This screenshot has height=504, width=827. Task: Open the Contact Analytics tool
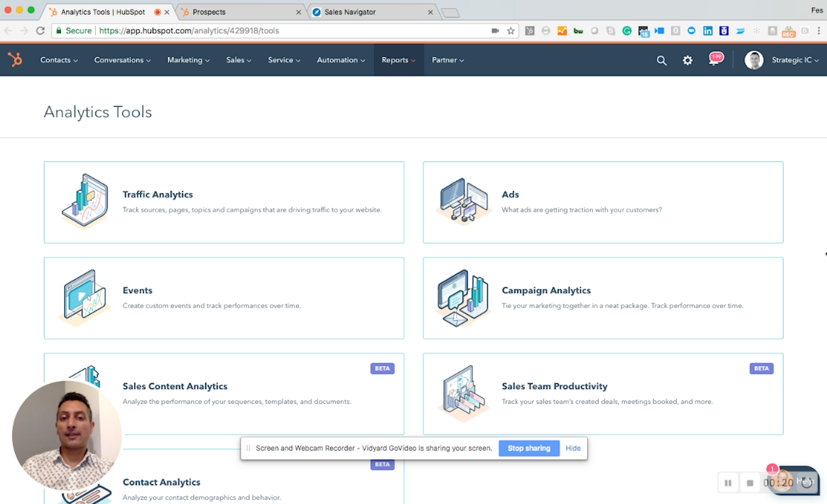coord(224,477)
